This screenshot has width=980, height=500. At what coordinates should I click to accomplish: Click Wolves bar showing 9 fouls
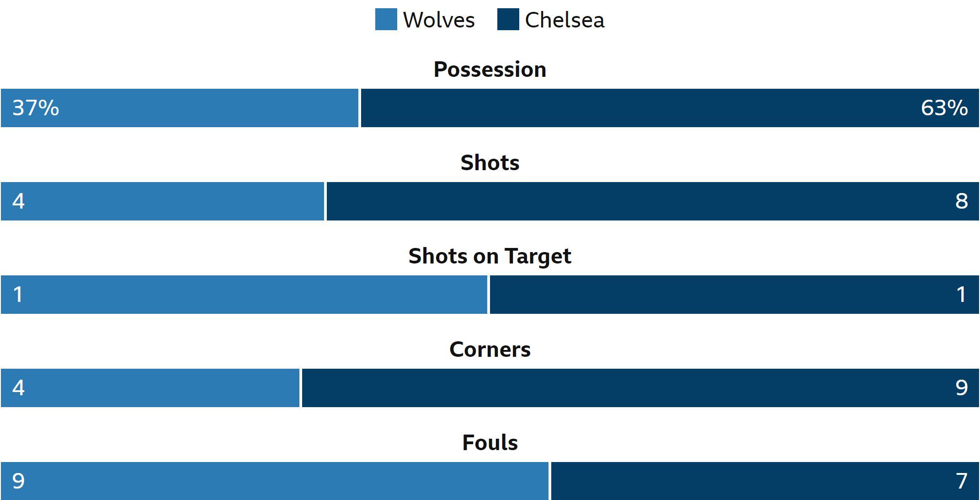[275, 481]
